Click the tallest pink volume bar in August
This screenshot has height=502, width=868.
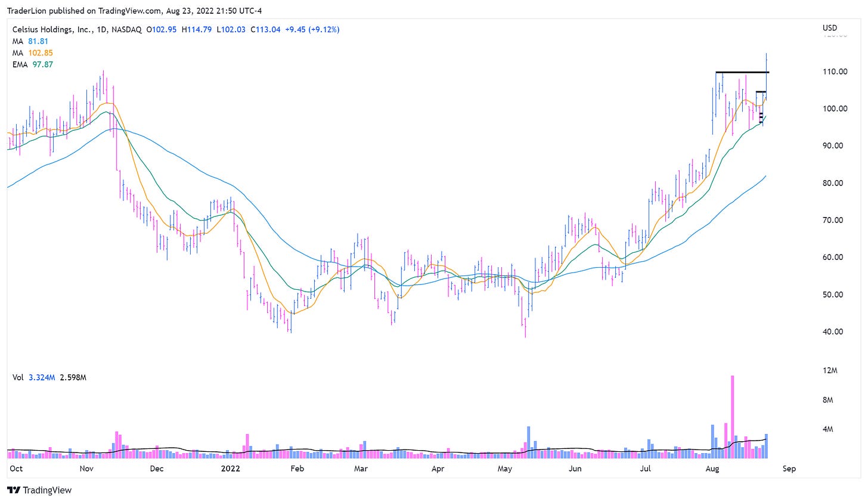coord(732,417)
